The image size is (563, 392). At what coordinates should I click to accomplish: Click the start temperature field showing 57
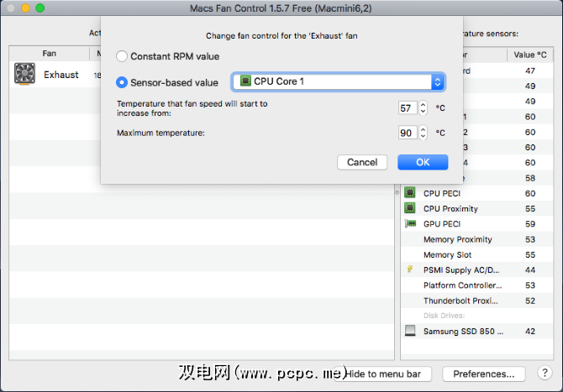click(408, 108)
